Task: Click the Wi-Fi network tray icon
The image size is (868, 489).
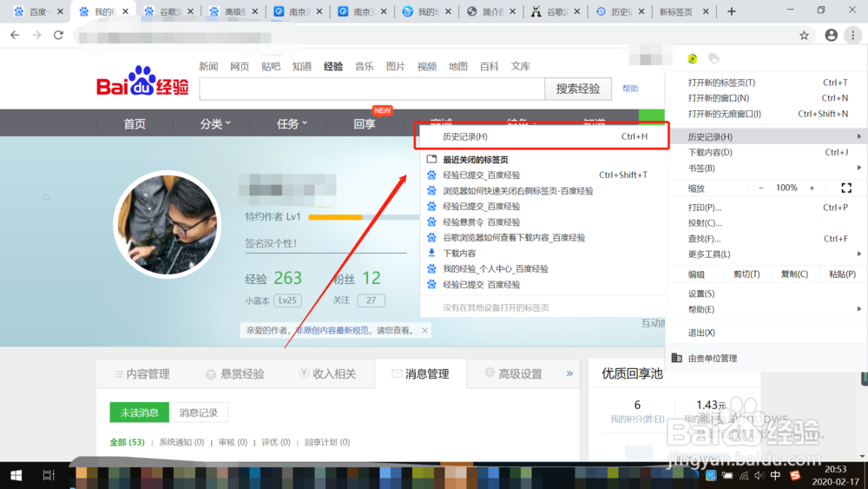Action: tap(744, 475)
